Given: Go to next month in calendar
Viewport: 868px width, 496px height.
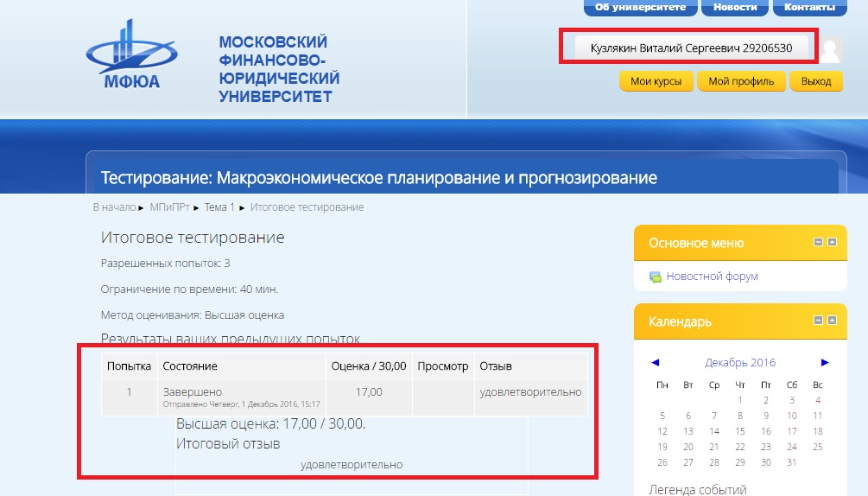Looking at the screenshot, I should pos(825,362).
